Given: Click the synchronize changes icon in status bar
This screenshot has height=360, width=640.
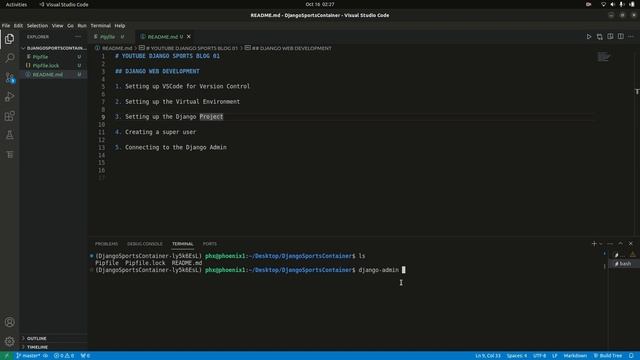Looking at the screenshot, I should coord(45,356).
